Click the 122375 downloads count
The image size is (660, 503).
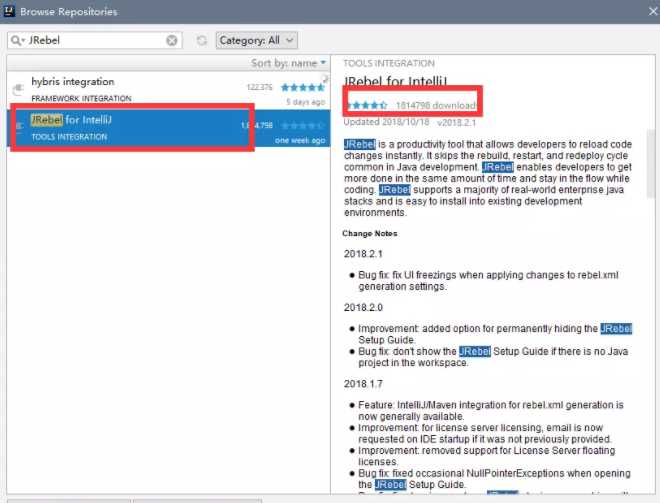[x=259, y=87]
